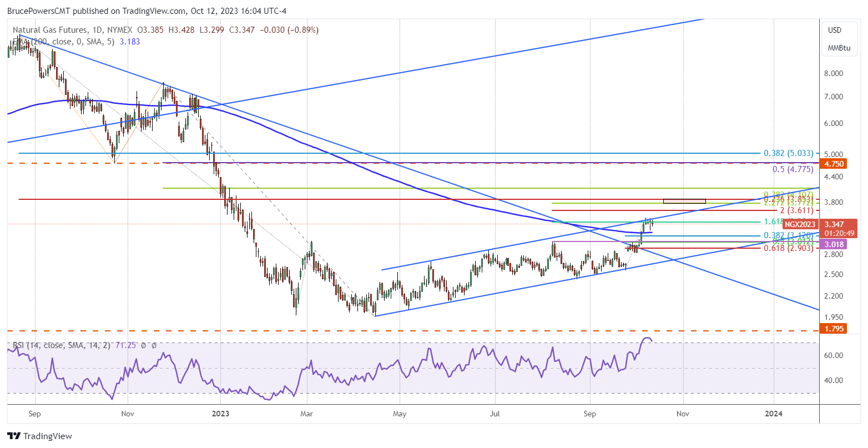
Task: Click the RSI (14, close, SMA) indicator legend
Action: coord(62,345)
